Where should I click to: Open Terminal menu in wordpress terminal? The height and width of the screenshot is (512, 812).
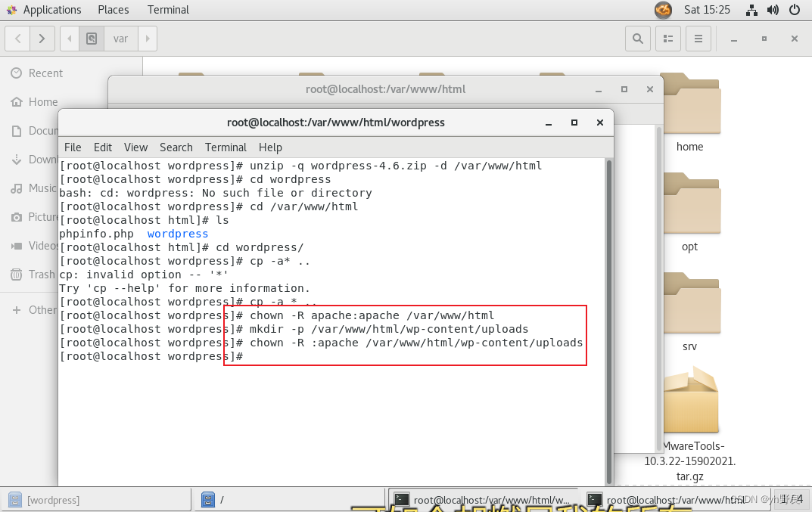(x=226, y=147)
